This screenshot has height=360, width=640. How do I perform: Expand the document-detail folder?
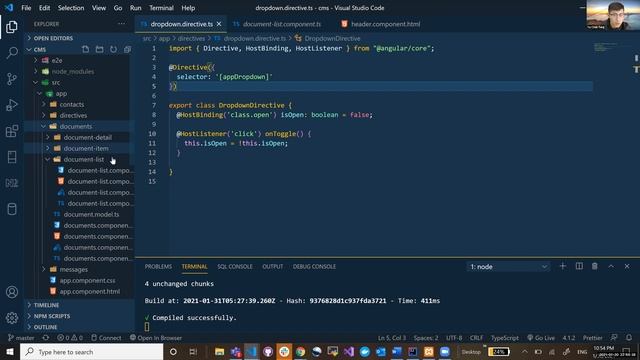pos(87,137)
